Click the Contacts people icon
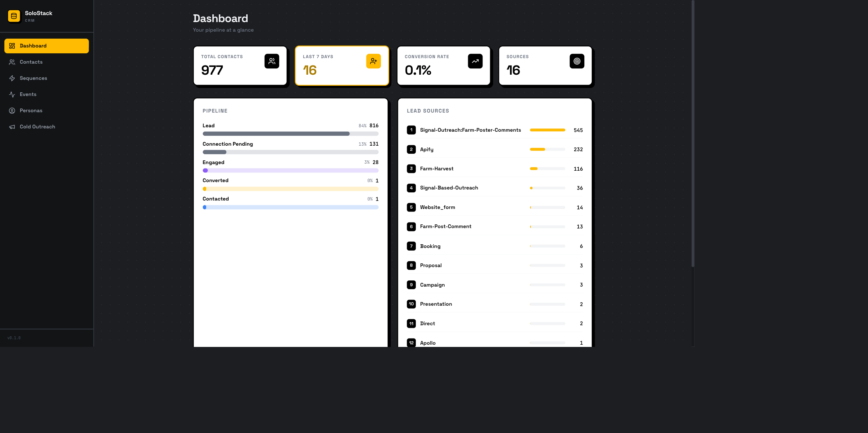Viewport: 868px width, 433px height. pyautogui.click(x=12, y=62)
